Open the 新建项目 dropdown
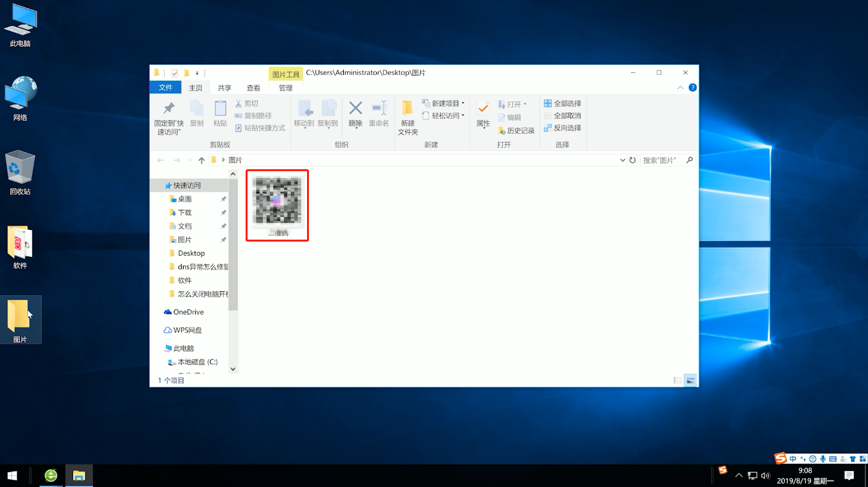Screen dimensions: 868x487 [x=443, y=103]
